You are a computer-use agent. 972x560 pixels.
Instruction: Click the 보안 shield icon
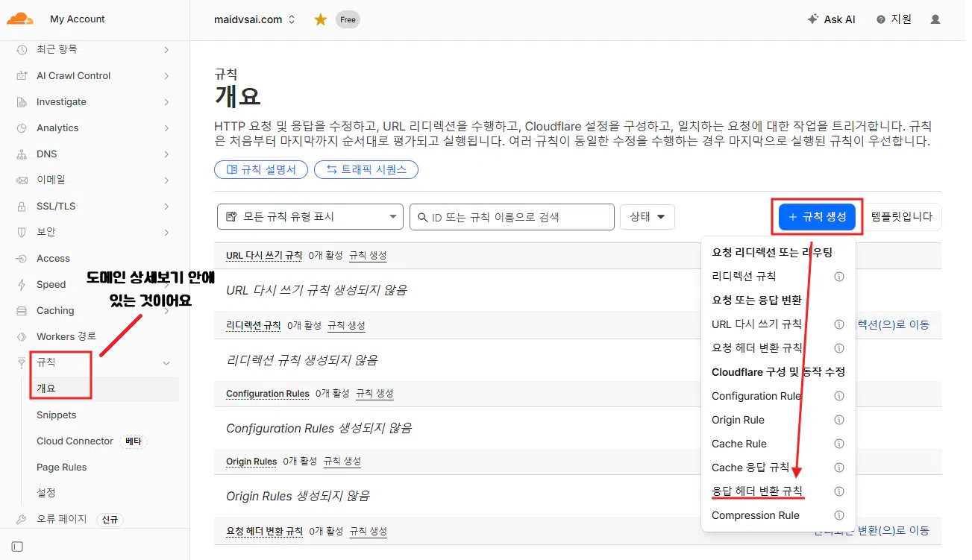point(22,232)
